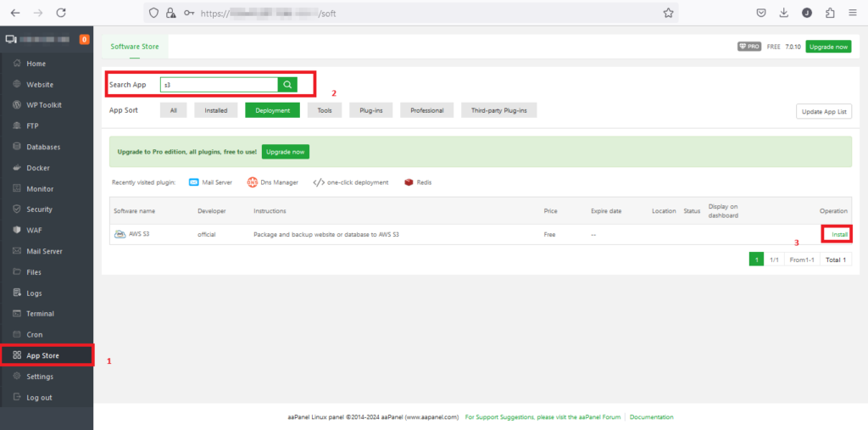
Task: Select the Installed app sort filter
Action: (x=215, y=110)
